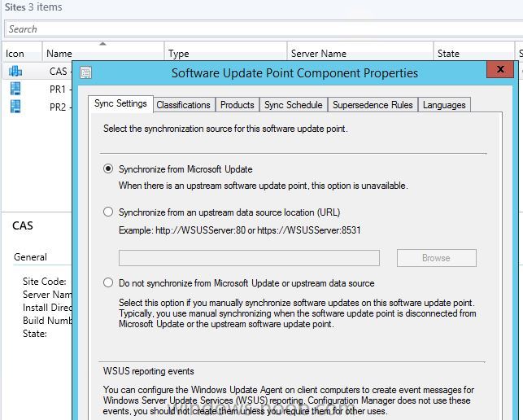Image resolution: width=523 pixels, height=420 pixels.
Task: Sort sites by State column header
Action: point(474,53)
